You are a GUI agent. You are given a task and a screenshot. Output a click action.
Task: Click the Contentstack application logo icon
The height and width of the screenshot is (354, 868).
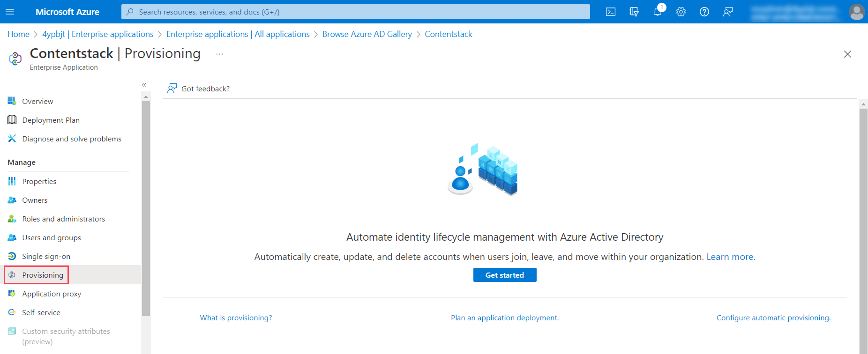coord(15,59)
